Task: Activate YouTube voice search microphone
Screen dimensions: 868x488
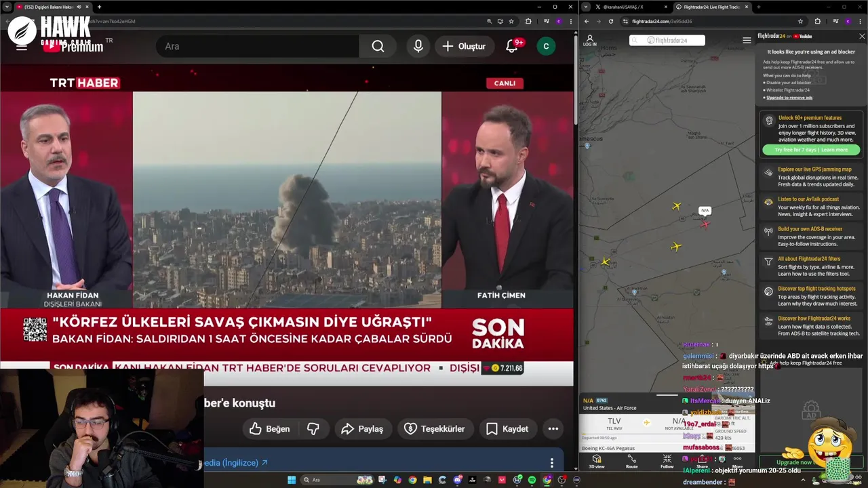Action: [x=418, y=46]
